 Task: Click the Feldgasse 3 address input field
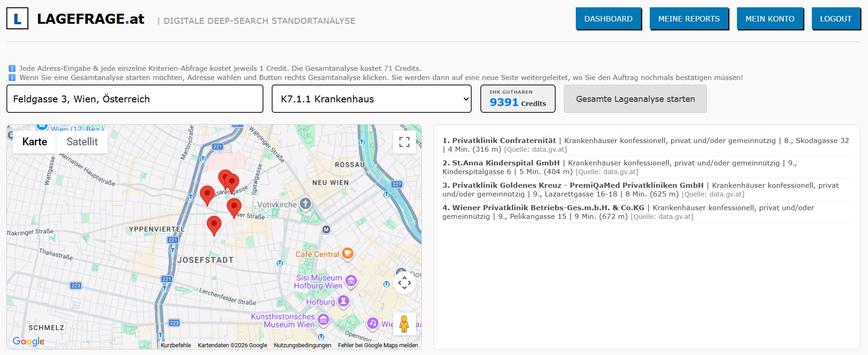(x=135, y=99)
